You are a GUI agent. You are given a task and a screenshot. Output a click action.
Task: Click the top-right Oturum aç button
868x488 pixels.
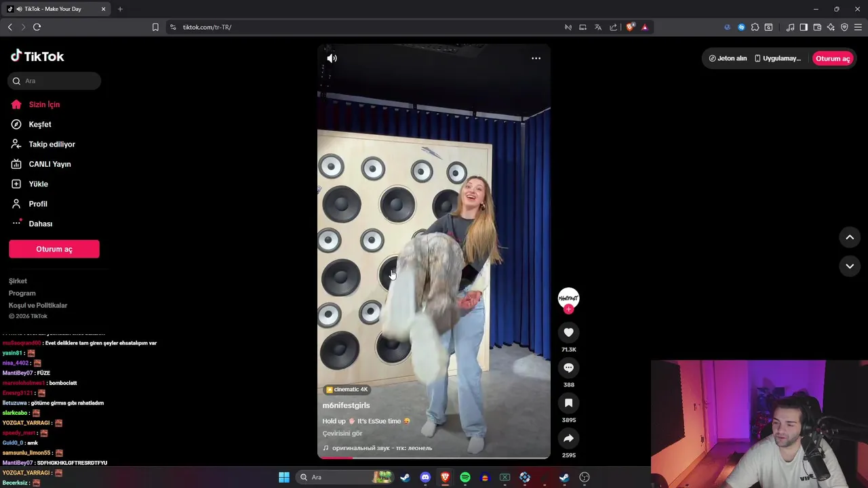[833, 58]
